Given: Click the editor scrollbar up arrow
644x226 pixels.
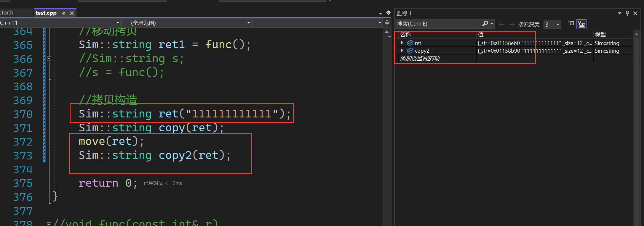Looking at the screenshot, I should (387, 32).
